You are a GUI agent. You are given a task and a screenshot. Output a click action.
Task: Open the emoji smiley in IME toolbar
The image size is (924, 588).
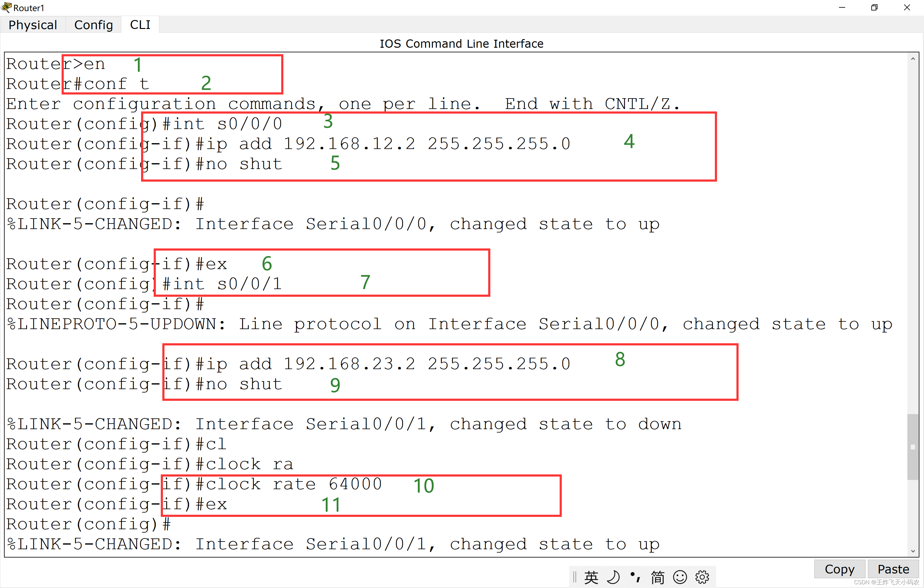(680, 577)
